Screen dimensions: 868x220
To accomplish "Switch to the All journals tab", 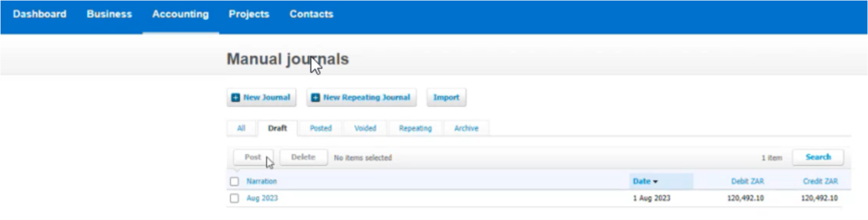I will (241, 129).
